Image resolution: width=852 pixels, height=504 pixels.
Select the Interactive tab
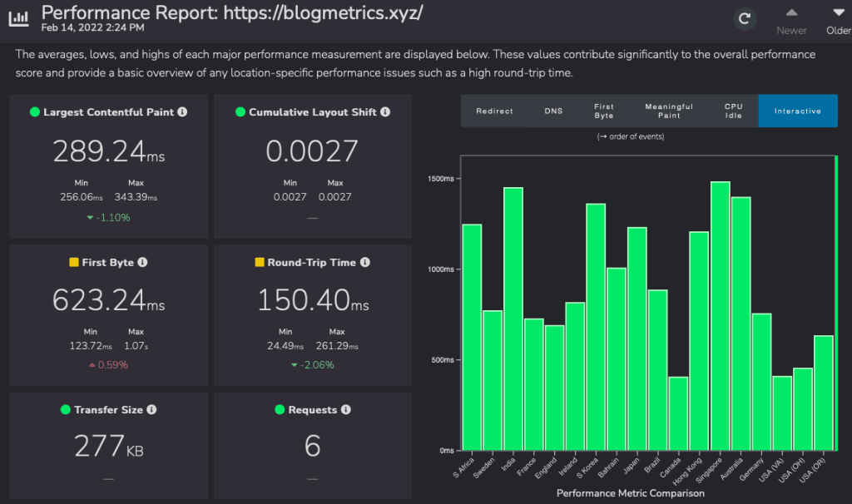coord(797,111)
